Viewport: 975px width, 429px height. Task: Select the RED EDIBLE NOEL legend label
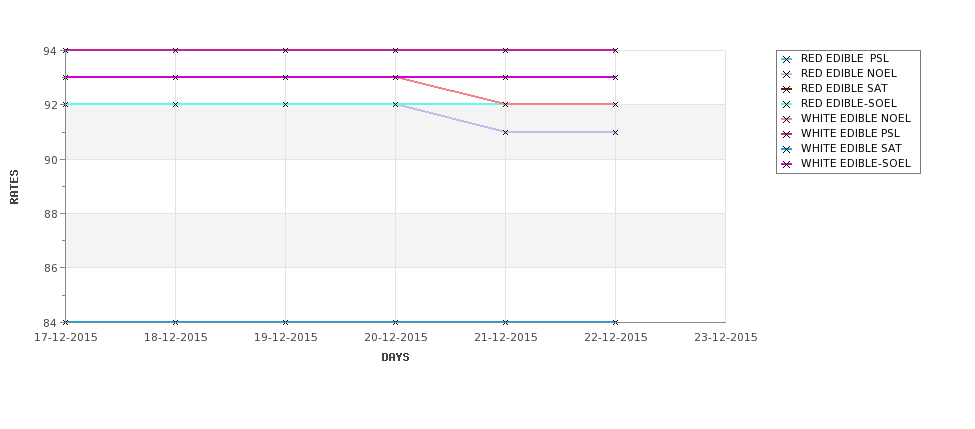click(x=849, y=73)
